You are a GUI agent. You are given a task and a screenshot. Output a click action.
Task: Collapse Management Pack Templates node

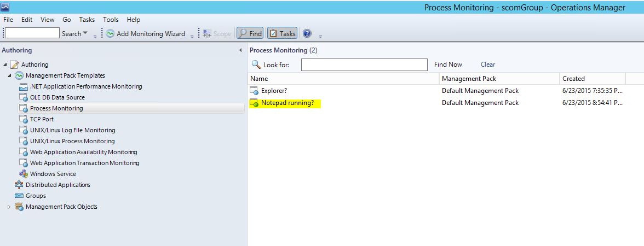(9, 75)
